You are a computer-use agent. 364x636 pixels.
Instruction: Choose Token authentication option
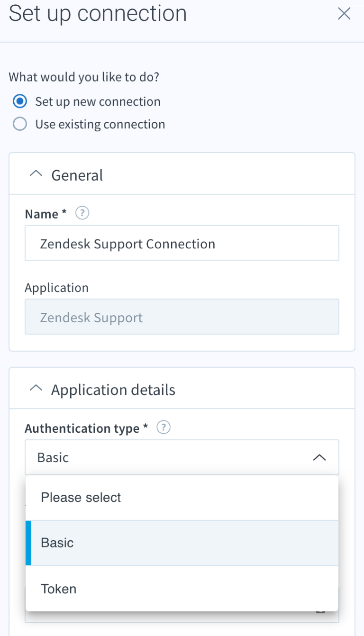[x=182, y=589]
